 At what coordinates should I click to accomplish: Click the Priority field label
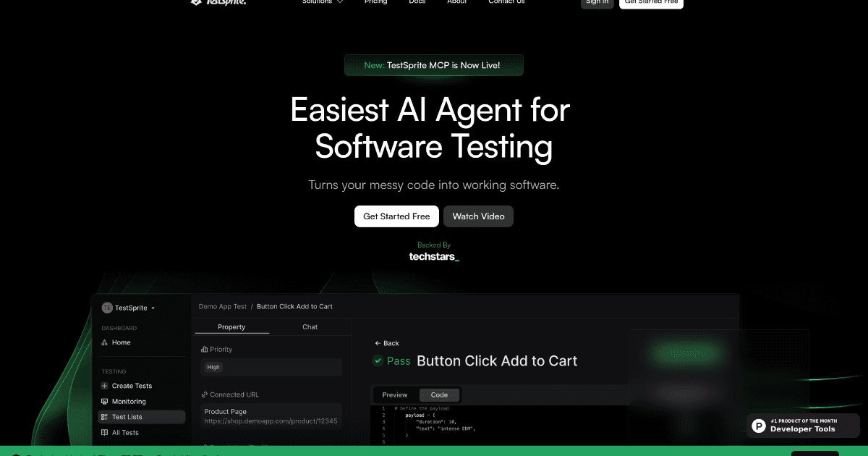pyautogui.click(x=221, y=350)
